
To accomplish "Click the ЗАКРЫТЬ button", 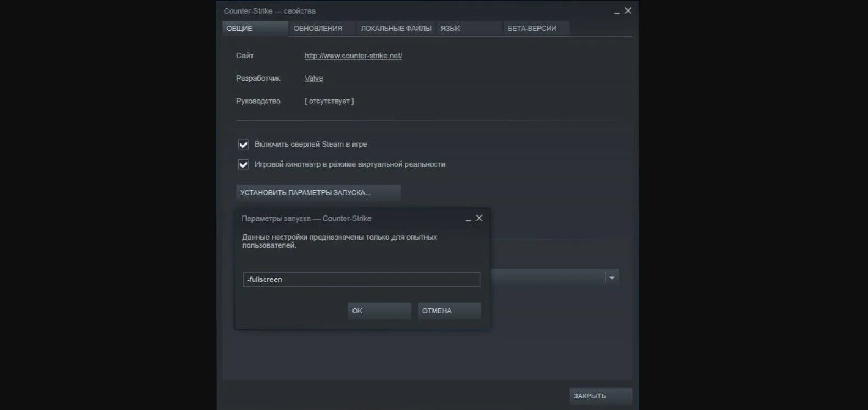I will [601, 396].
